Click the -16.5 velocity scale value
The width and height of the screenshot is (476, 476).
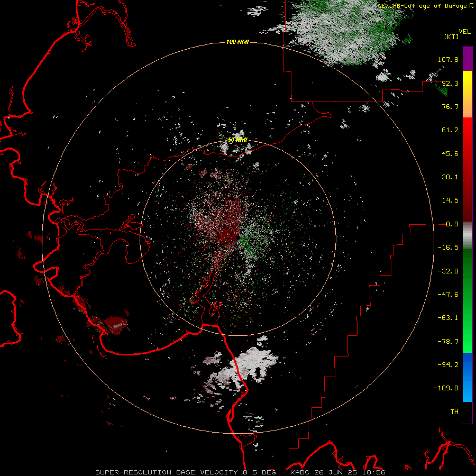[x=448, y=248]
